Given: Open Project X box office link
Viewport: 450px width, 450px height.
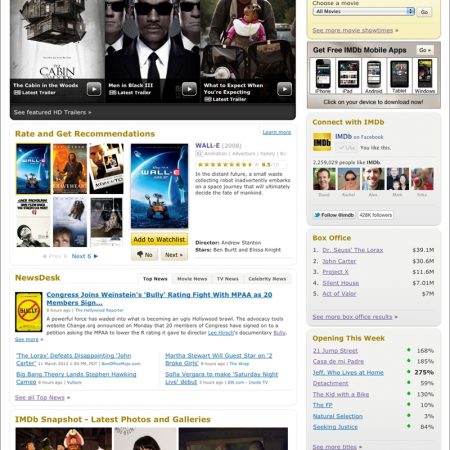Looking at the screenshot, I should pos(335,272).
